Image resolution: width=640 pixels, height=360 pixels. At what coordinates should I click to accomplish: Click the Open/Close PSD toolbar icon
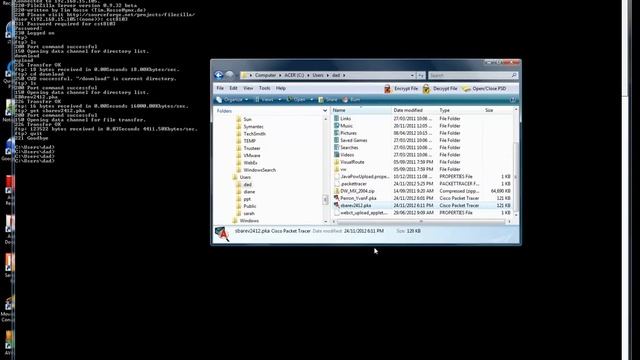pyautogui.click(x=466, y=89)
